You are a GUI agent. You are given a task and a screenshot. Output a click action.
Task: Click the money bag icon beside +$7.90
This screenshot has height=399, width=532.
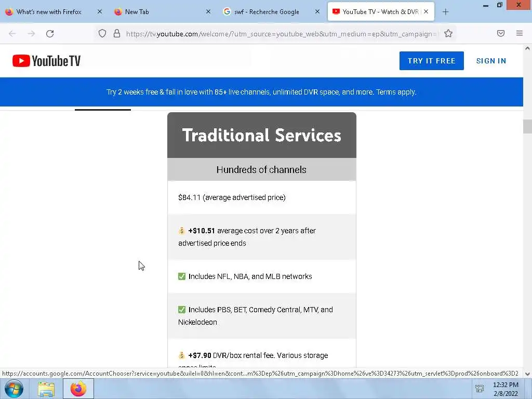tap(182, 355)
